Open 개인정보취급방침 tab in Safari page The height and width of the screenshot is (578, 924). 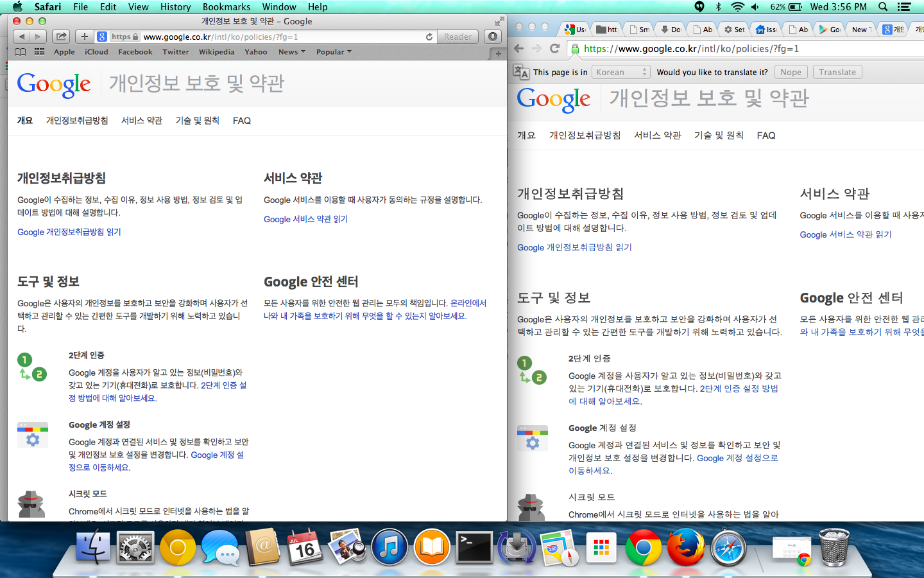pyautogui.click(x=77, y=121)
